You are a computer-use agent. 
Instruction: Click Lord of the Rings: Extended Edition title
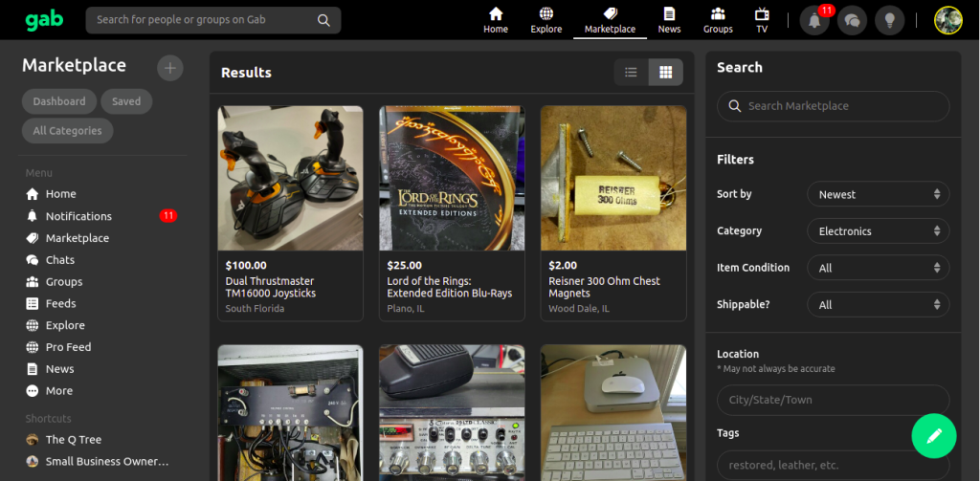[450, 287]
